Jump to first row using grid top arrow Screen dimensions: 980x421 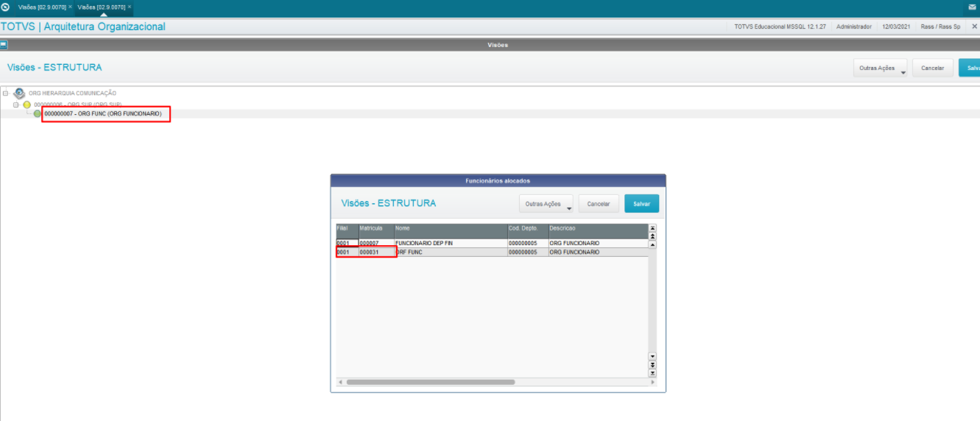pos(652,228)
